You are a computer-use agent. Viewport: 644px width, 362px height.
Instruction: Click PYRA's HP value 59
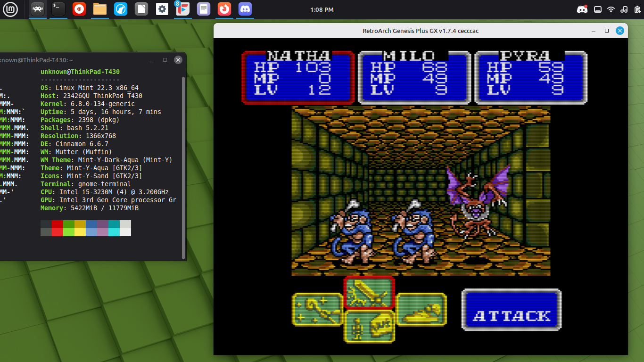pos(551,67)
